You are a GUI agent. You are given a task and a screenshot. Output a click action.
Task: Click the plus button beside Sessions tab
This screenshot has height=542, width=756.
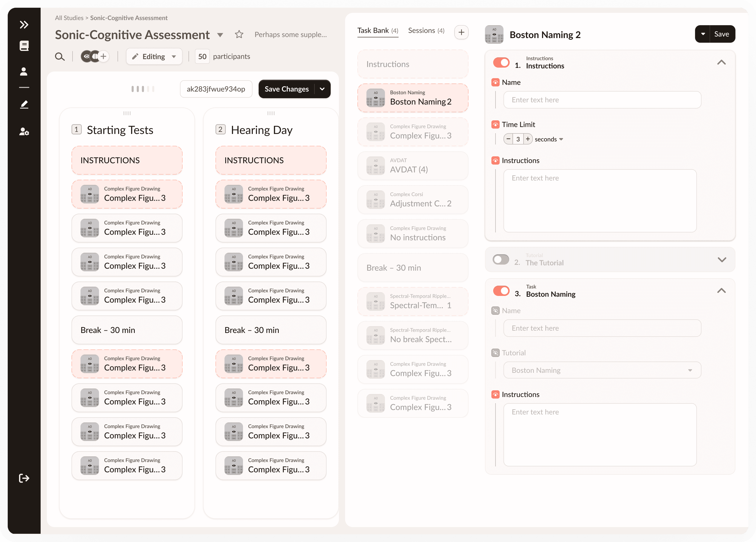(461, 32)
